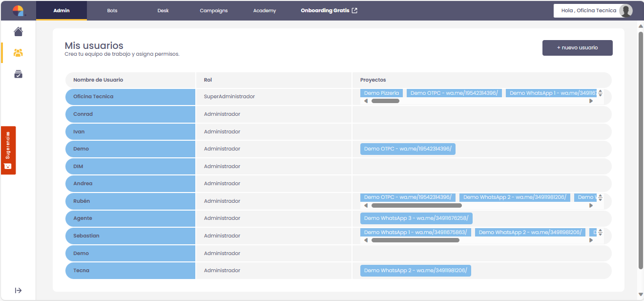Open the Onboarding Gratis link
Image resolution: width=644 pixels, height=301 pixels.
[325, 11]
